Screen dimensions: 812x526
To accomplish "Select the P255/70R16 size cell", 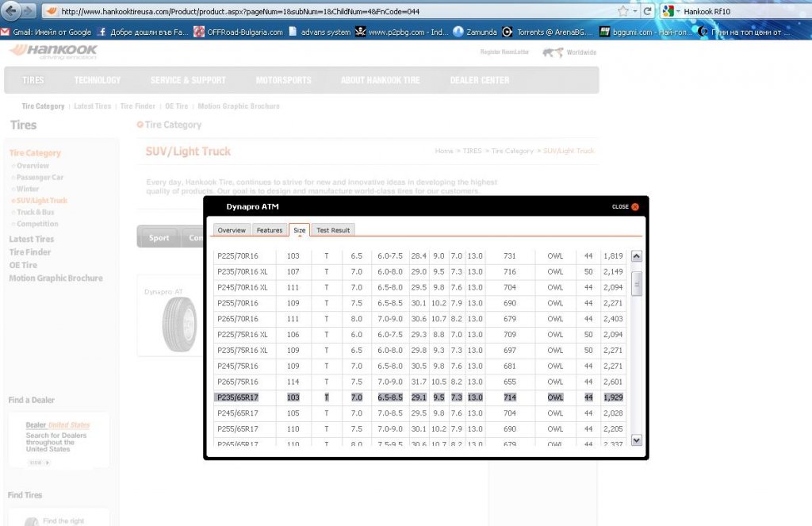I will [x=244, y=303].
